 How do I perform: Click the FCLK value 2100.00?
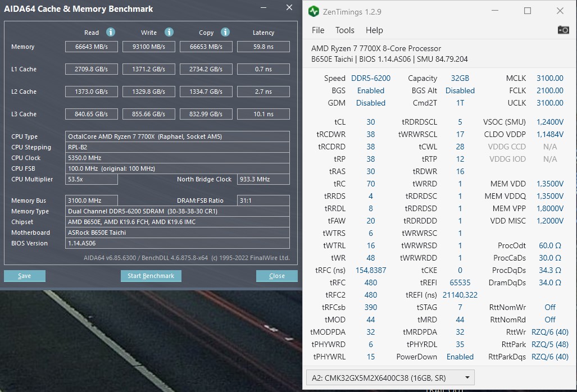coord(550,90)
